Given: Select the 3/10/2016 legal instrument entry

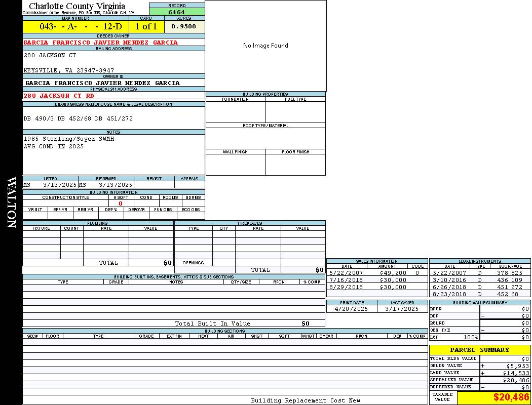Looking at the screenshot, I should point(449,280).
